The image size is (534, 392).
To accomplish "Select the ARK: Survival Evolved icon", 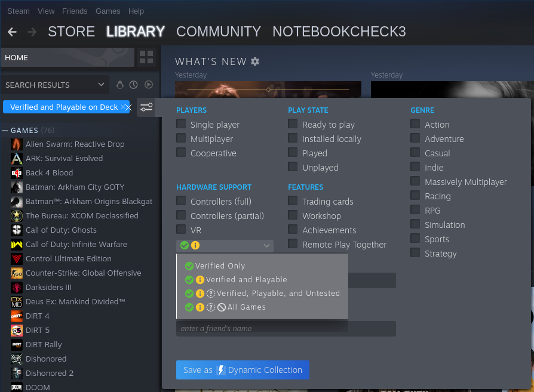I will pyautogui.click(x=17, y=159).
